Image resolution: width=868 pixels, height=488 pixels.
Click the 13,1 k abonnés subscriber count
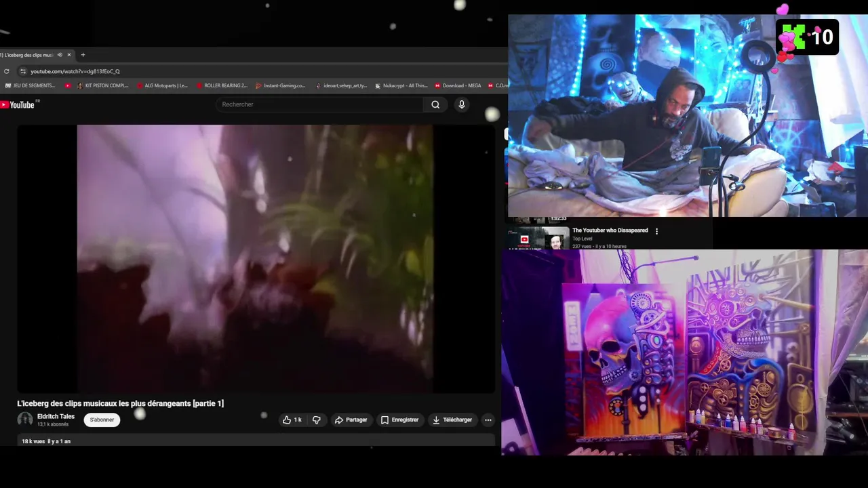[53, 424]
